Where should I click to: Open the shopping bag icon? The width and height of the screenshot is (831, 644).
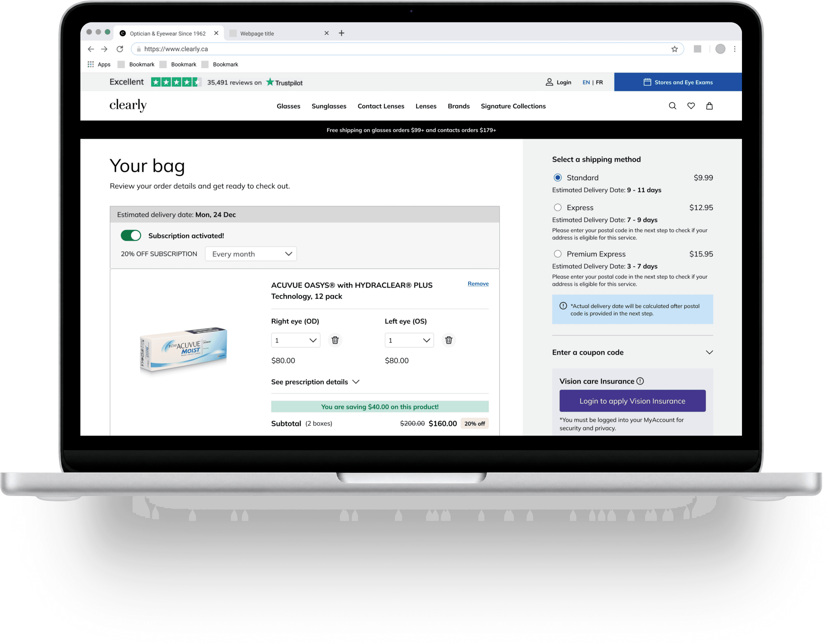pos(709,106)
